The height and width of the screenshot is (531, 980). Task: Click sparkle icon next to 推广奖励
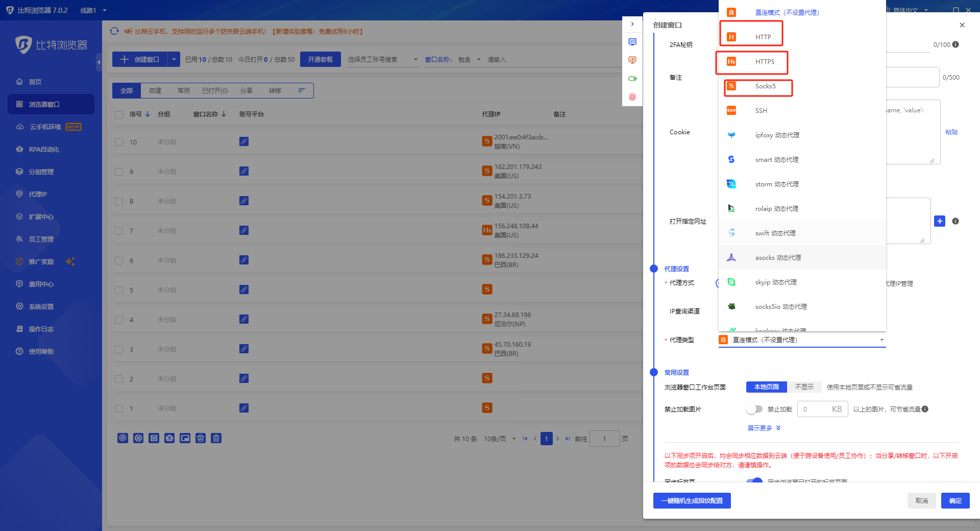70,261
